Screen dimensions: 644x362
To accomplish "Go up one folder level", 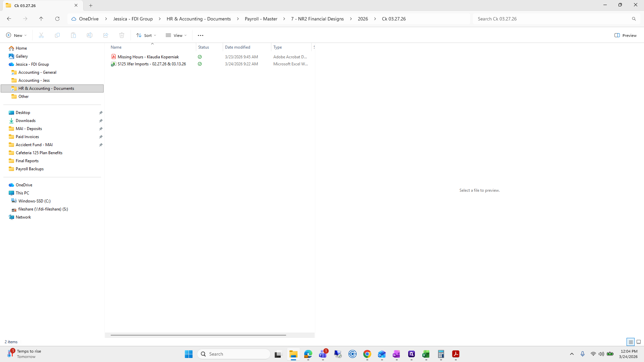I will point(41,19).
